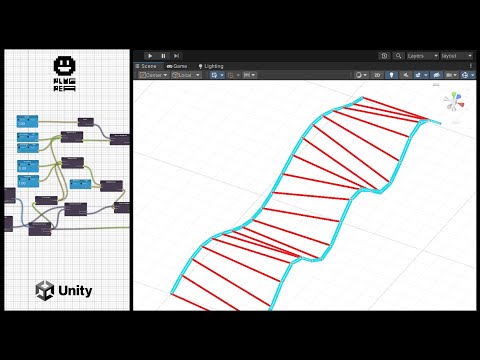This screenshot has height=360, width=480.
Task: Expand the ruler snapping dropdown arrow
Action: point(253,75)
